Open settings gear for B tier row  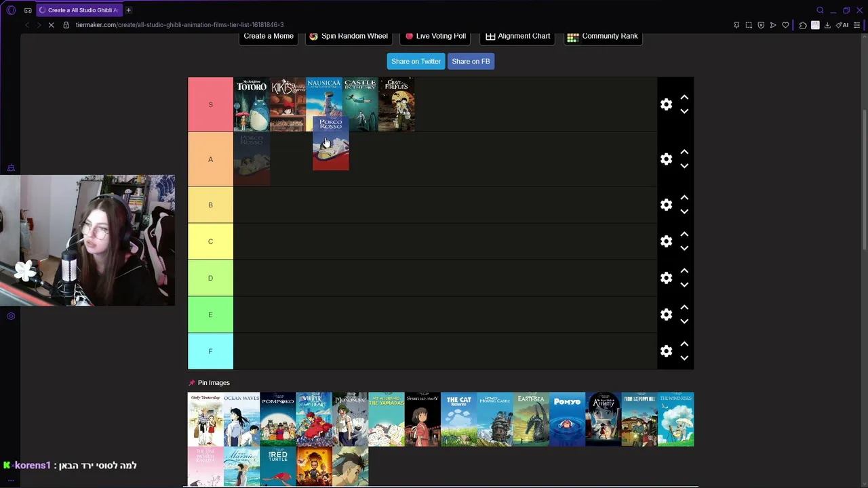click(x=667, y=205)
